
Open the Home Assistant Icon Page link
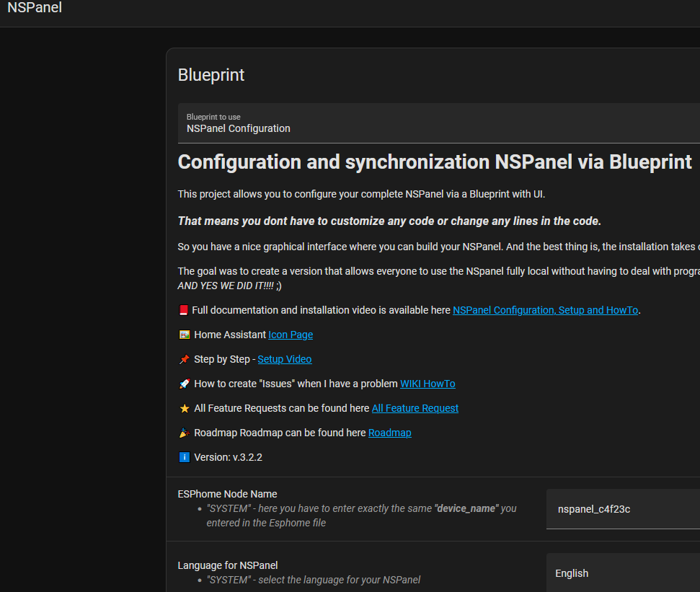click(290, 335)
